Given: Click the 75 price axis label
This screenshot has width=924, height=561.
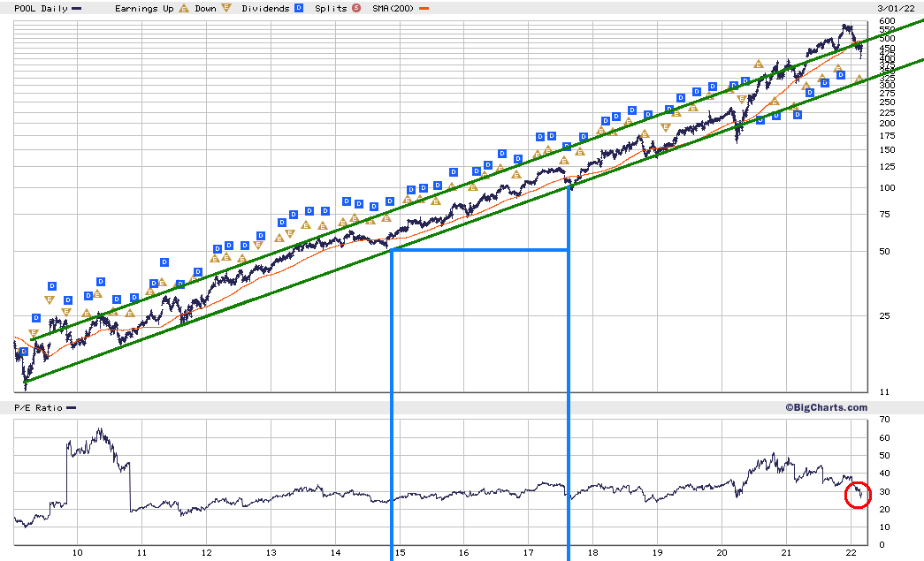Looking at the screenshot, I should 884,215.
